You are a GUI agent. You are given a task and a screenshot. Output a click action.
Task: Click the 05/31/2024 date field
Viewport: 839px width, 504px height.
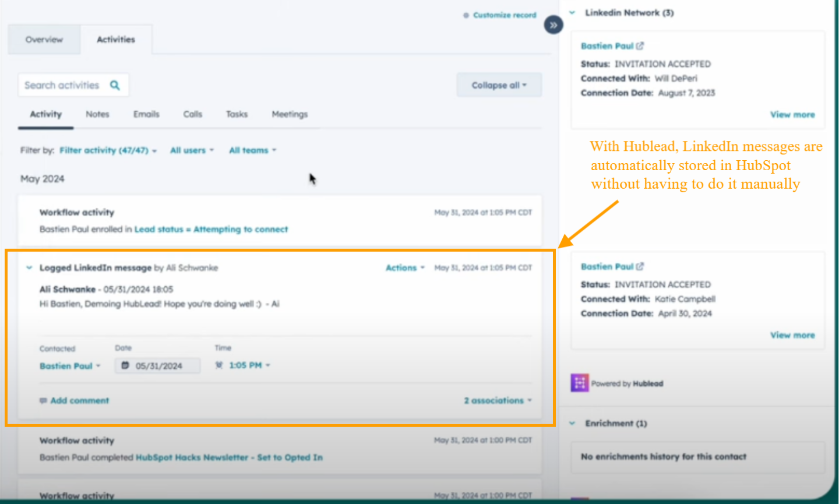pos(158,366)
